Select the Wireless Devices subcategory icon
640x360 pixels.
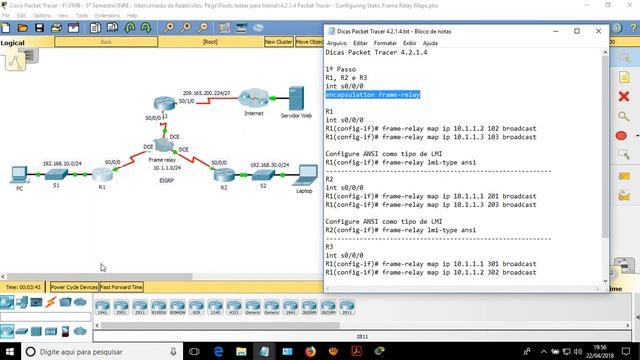coord(51,331)
